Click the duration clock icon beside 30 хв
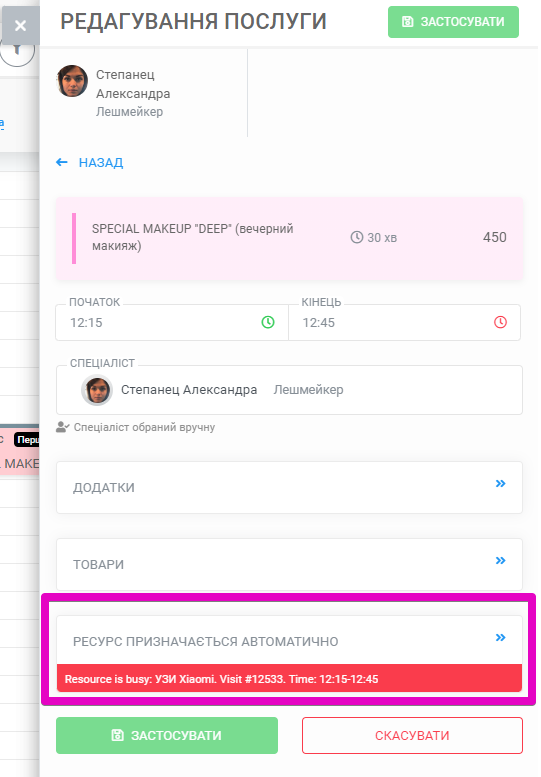 [x=357, y=237]
